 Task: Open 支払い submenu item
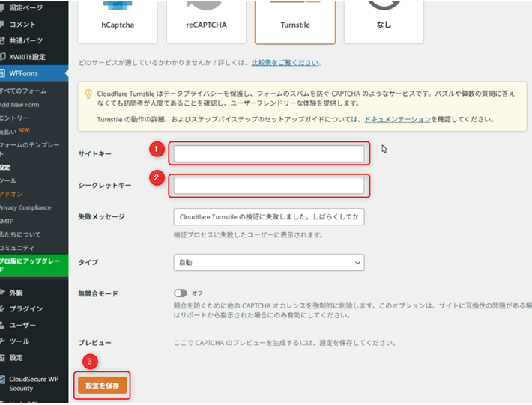pos(8,132)
